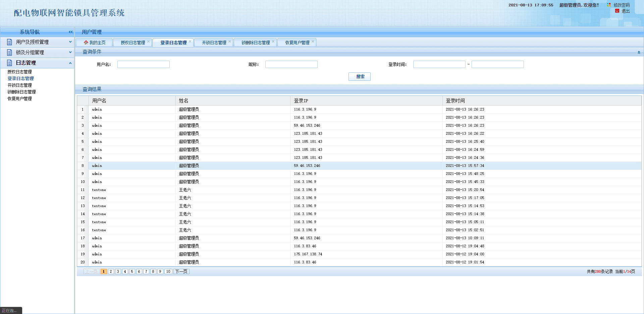Viewport: 644px width, 314px height.
Task: Go to page 2 of results
Action: click(x=111, y=271)
